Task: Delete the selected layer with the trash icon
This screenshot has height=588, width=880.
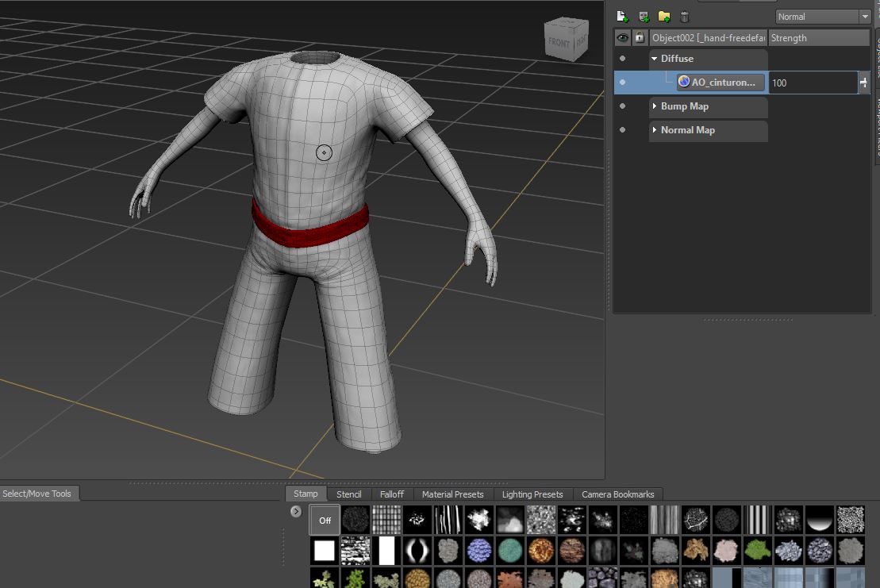Action: (x=685, y=17)
